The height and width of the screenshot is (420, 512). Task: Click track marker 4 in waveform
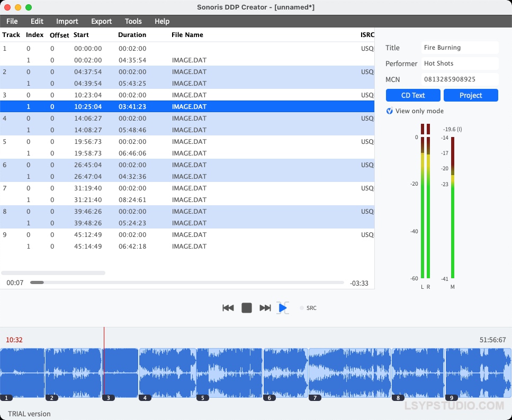click(144, 398)
